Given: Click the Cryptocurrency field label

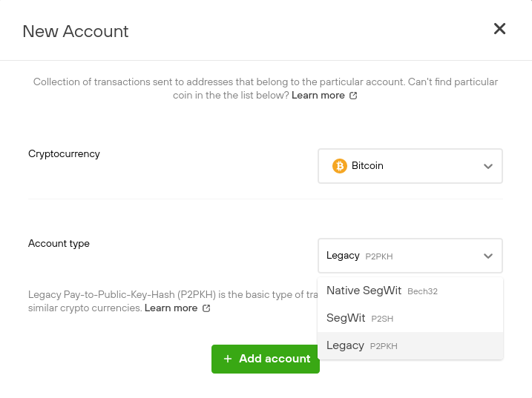Looking at the screenshot, I should tap(64, 154).
